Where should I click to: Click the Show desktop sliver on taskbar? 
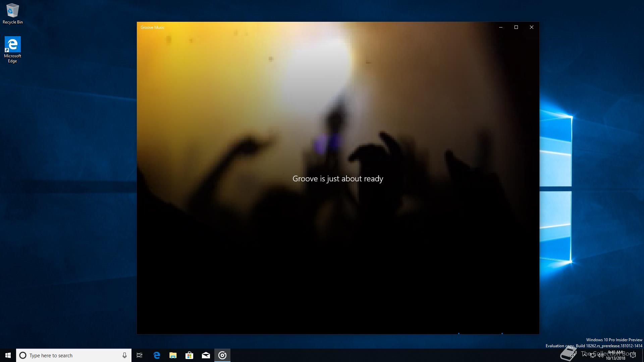(643, 355)
